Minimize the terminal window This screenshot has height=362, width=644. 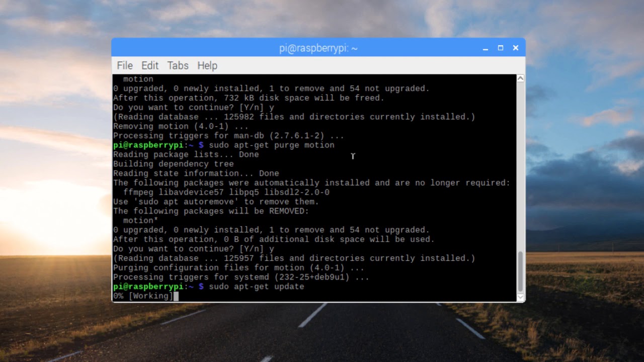(x=486, y=48)
